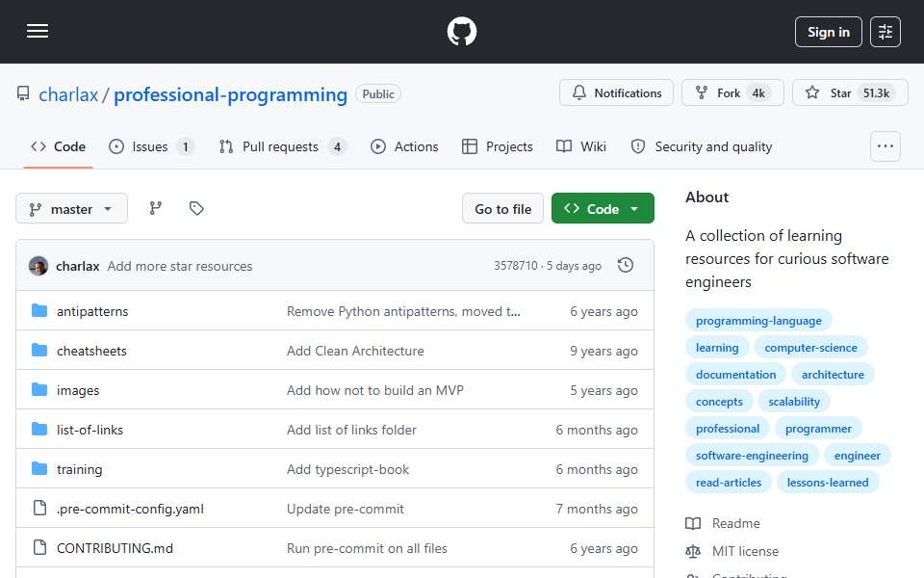View tags via the tag icon

pyautogui.click(x=196, y=208)
